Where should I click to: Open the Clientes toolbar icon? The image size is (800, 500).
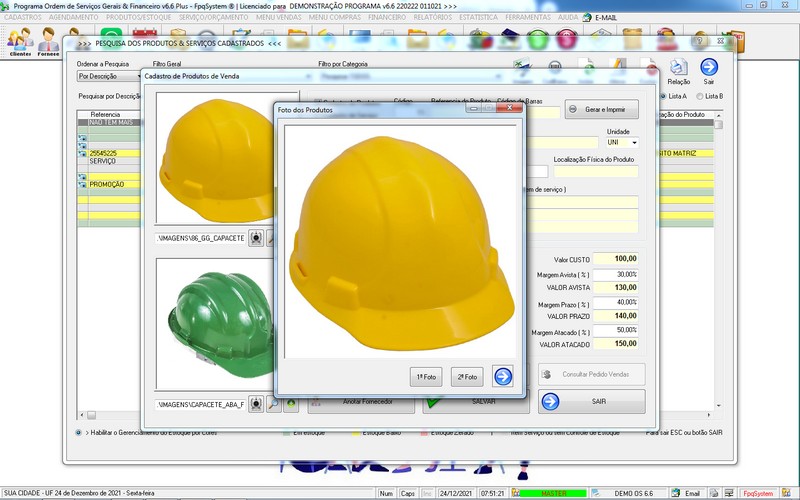(20, 41)
